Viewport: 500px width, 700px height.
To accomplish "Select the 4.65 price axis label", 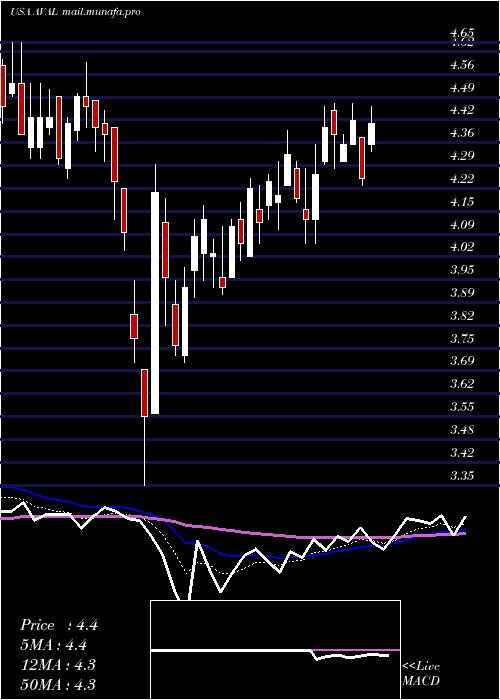I will [x=462, y=33].
